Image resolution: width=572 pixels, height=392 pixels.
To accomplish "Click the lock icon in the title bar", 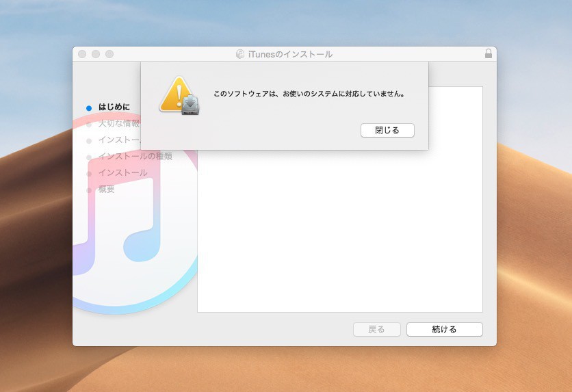I will coord(488,54).
